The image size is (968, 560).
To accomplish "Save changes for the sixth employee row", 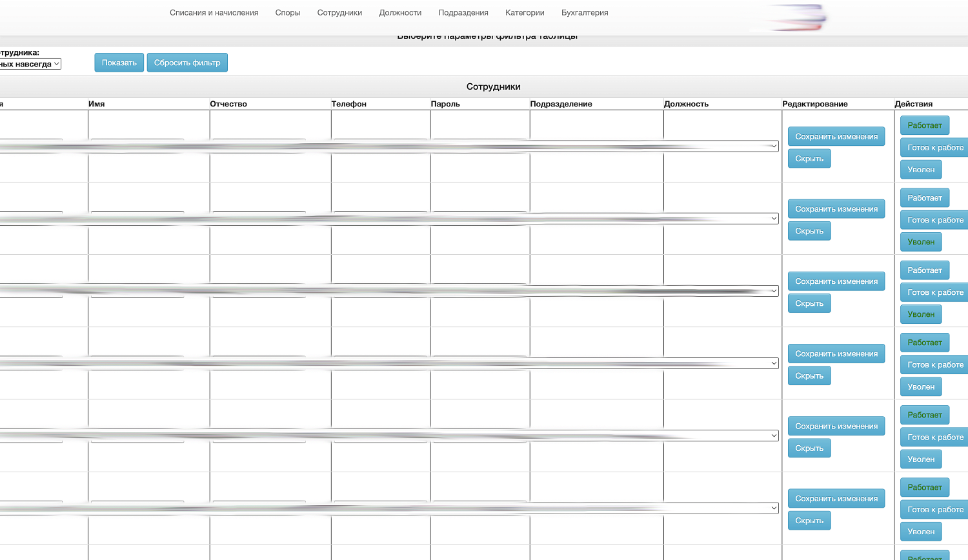I will coord(836,499).
